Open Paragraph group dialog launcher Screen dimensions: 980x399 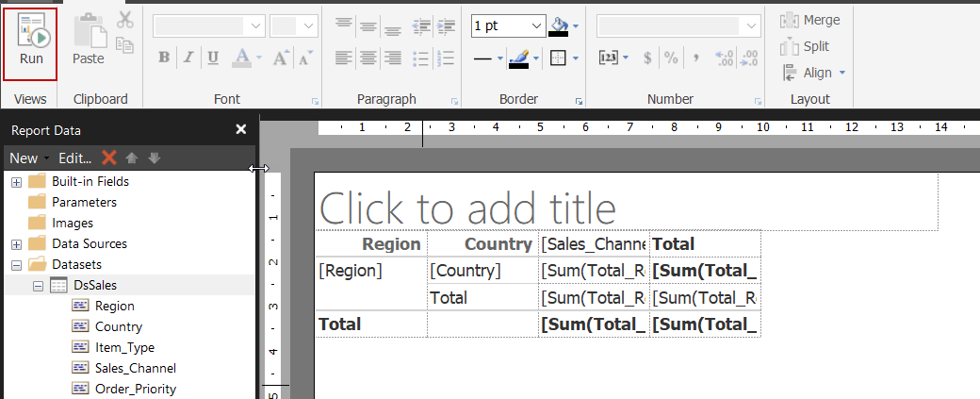455,101
